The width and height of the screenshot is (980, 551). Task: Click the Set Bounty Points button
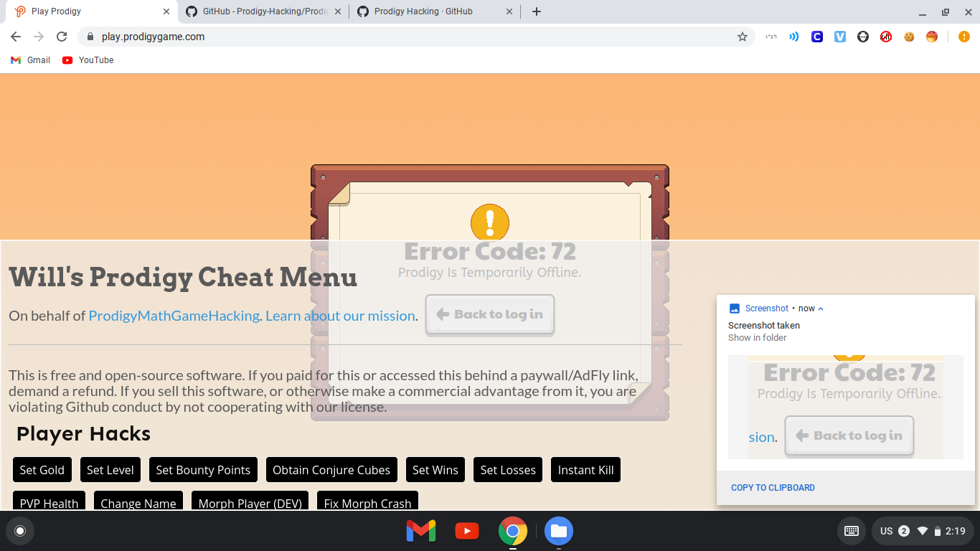pyautogui.click(x=203, y=470)
